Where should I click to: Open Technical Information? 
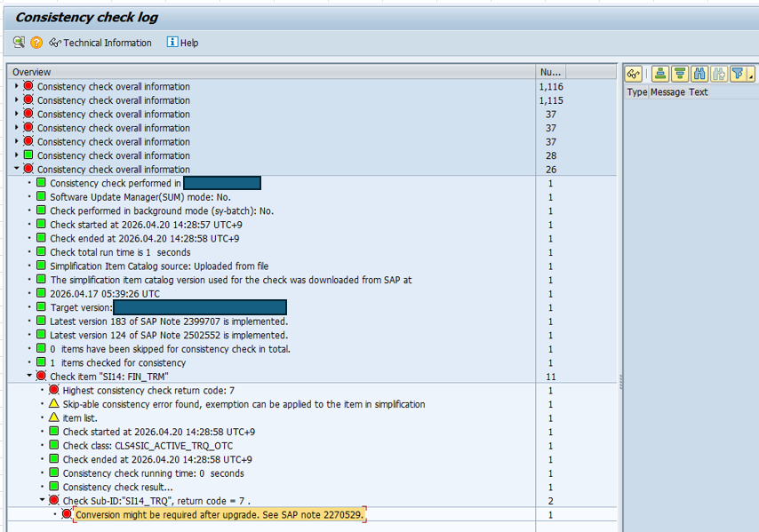coord(100,43)
